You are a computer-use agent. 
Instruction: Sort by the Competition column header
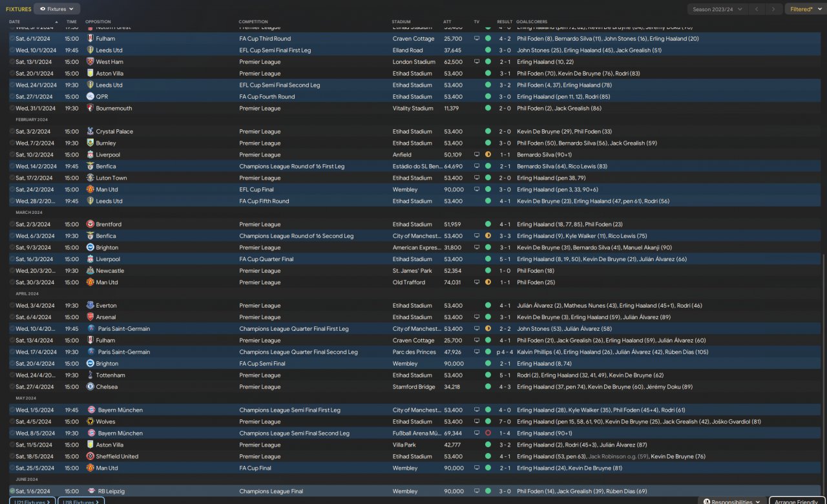click(x=253, y=22)
